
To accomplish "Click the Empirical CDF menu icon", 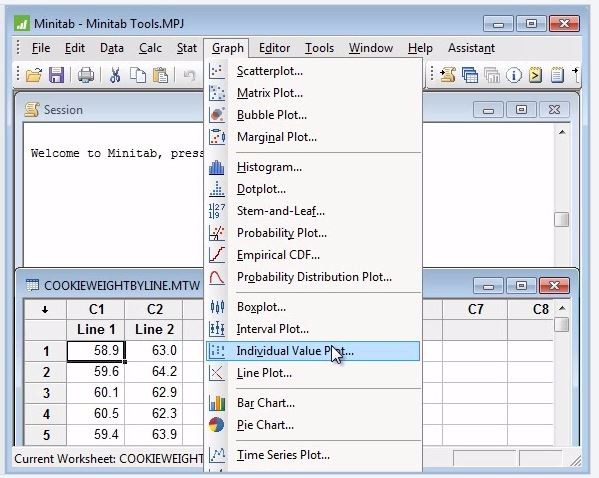I will tap(217, 255).
